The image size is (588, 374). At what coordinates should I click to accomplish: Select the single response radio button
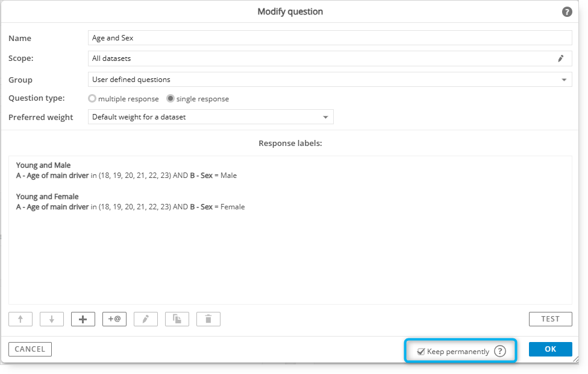click(170, 98)
